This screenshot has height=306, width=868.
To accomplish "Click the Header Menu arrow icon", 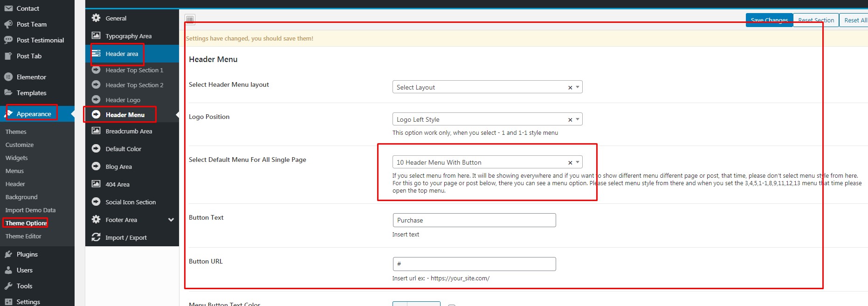I will coord(96,115).
